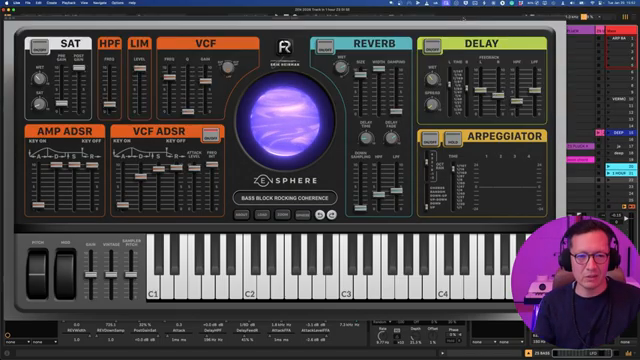This screenshot has height=360, width=640.
Task: Click the SPHERE button
Action: 302,215
